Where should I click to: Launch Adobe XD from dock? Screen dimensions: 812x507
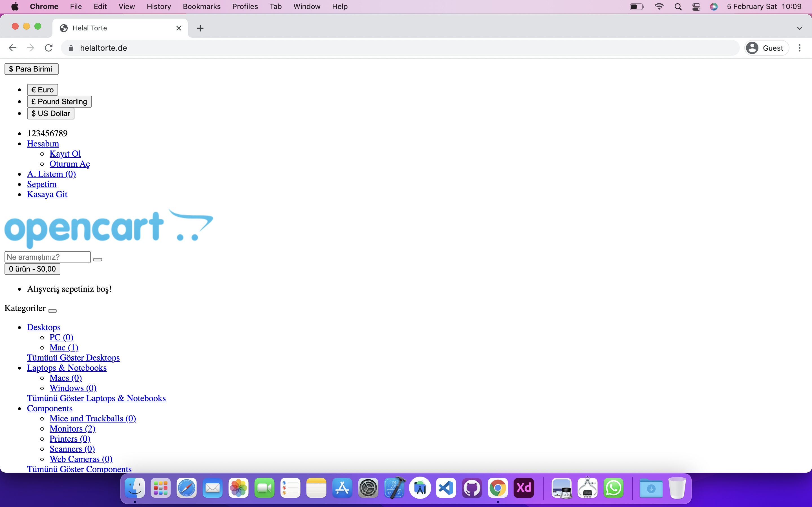click(524, 488)
